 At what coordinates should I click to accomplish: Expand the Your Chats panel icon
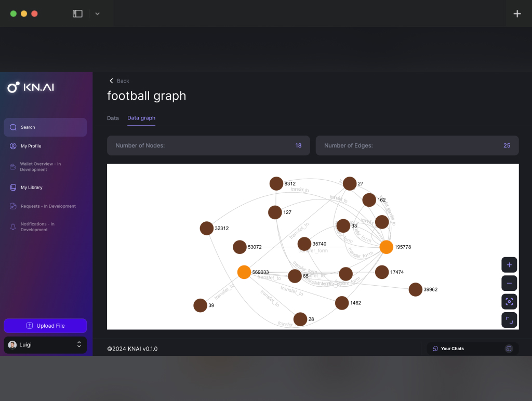pyautogui.click(x=509, y=349)
